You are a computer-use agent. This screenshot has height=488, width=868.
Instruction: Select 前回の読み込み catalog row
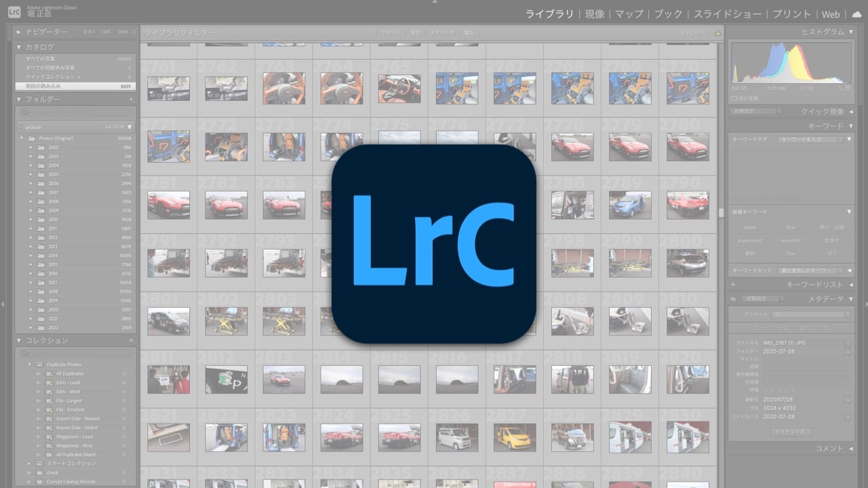click(x=75, y=87)
